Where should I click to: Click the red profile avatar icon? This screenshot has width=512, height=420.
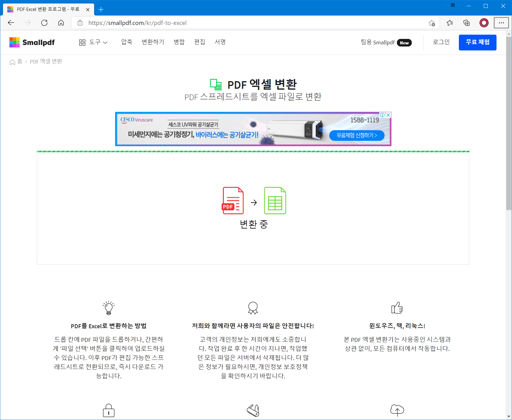484,23
